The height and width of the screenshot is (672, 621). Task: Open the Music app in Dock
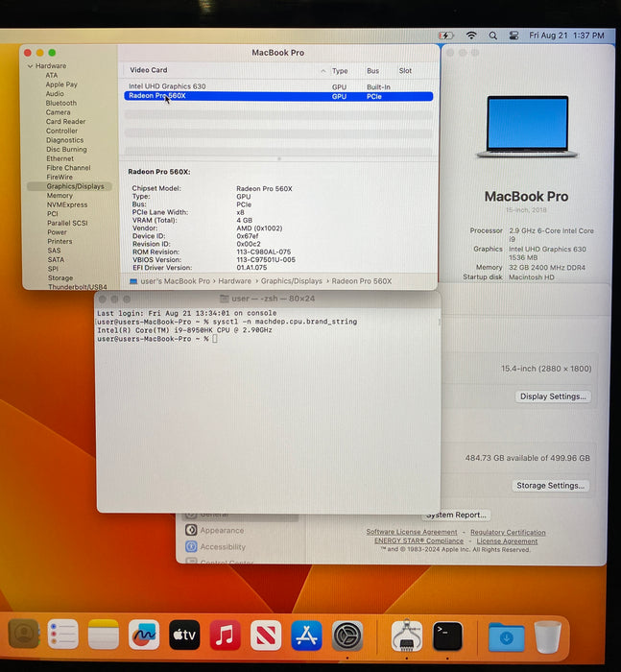225,636
